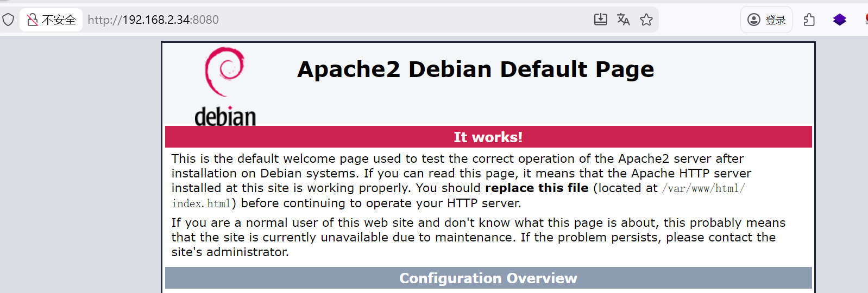Click the tracking protection shield icon
Viewport: 868px width, 293px height.
pos(8,20)
